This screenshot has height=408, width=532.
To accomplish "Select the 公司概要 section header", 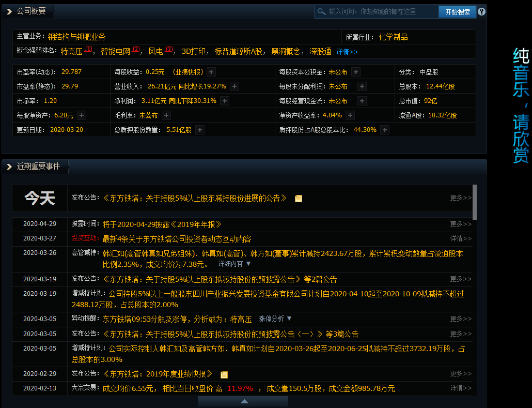I will [x=31, y=11].
